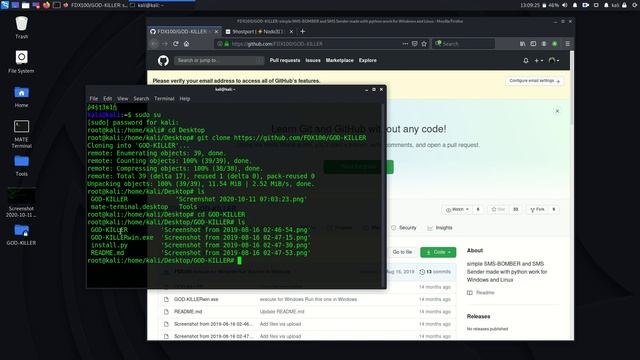Screen dimensions: 640x360
Task: Click the Firefox Search box
Action: (x=463, y=44)
